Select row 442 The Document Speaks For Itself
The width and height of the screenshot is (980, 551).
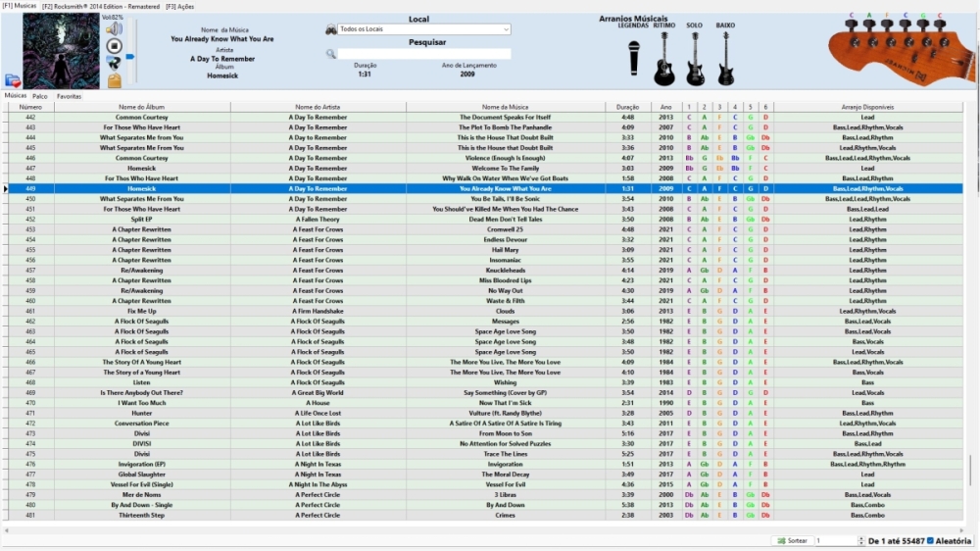[x=485, y=117]
